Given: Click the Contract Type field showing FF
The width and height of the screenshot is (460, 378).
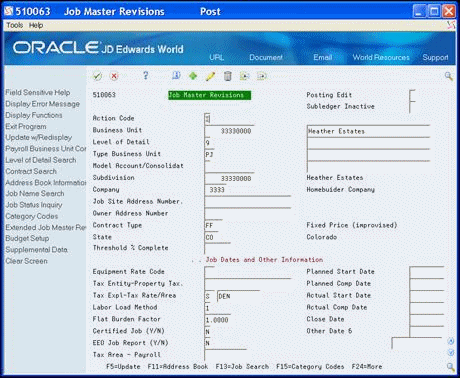Looking at the screenshot, I should tap(213, 226).
